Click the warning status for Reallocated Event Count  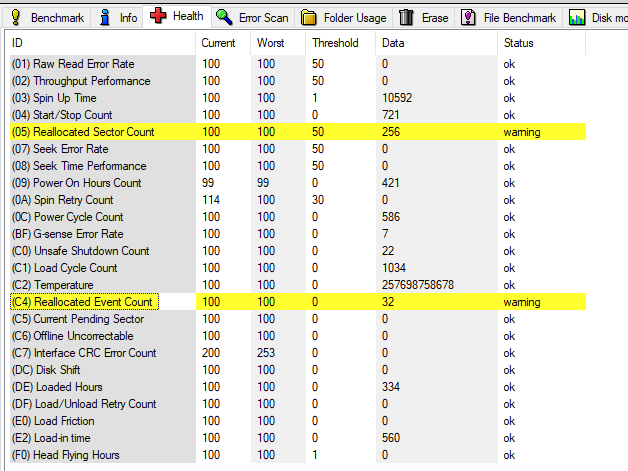tap(522, 302)
